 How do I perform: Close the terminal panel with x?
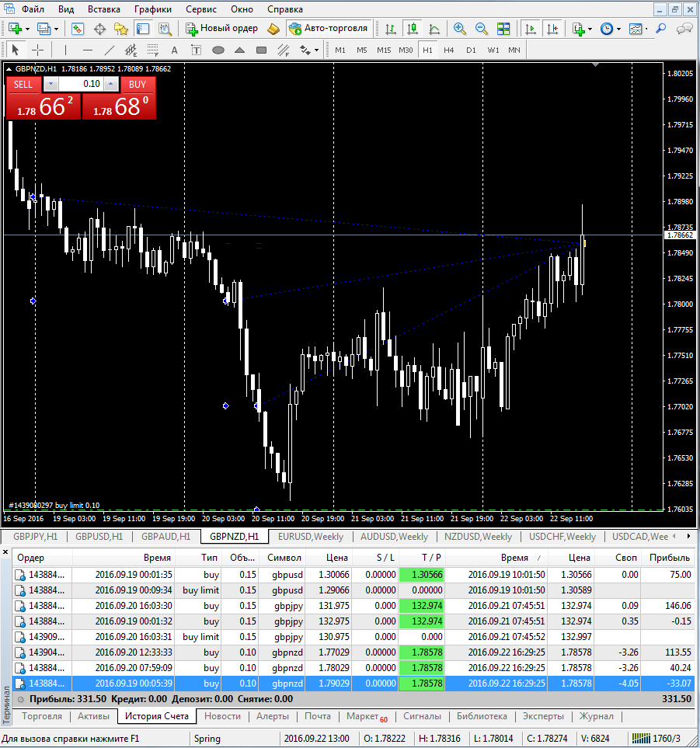pos(5,552)
